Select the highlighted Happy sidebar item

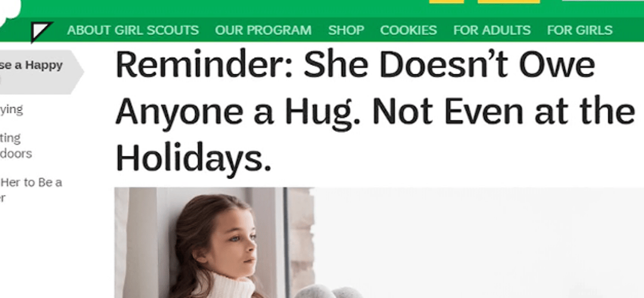[37, 72]
